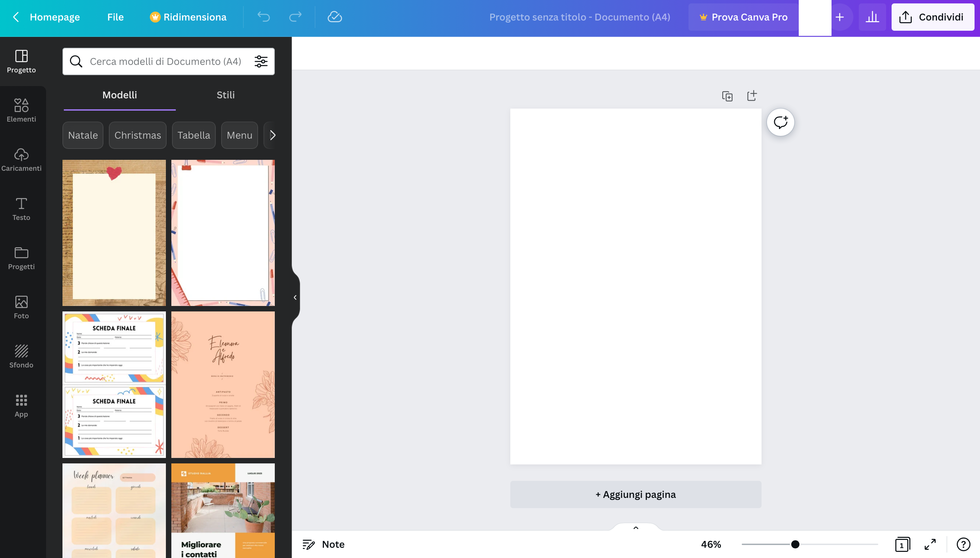The height and width of the screenshot is (558, 980).
Task: Click the peach floral menu template
Action: (x=223, y=384)
